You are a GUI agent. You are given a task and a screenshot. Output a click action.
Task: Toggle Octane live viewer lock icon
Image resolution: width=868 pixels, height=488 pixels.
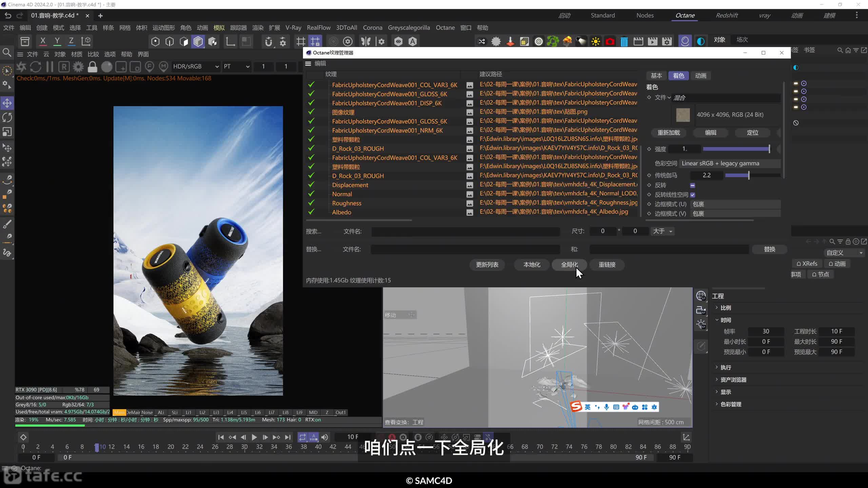point(92,67)
